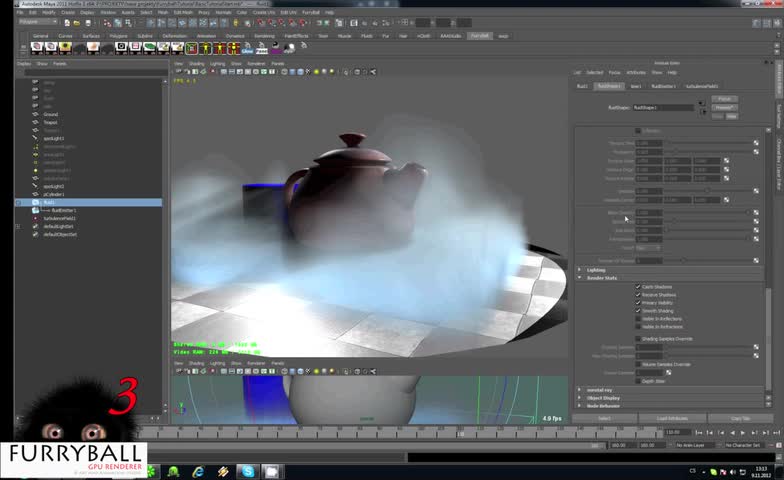The image size is (784, 480).
Task: Select fluid1 in the Outliner
Action: pyautogui.click(x=49, y=202)
